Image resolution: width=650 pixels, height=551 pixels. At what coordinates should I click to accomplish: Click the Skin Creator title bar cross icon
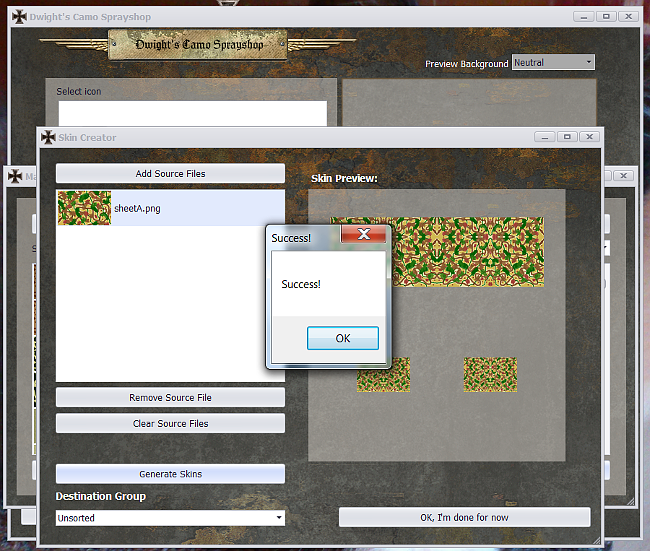(48, 137)
